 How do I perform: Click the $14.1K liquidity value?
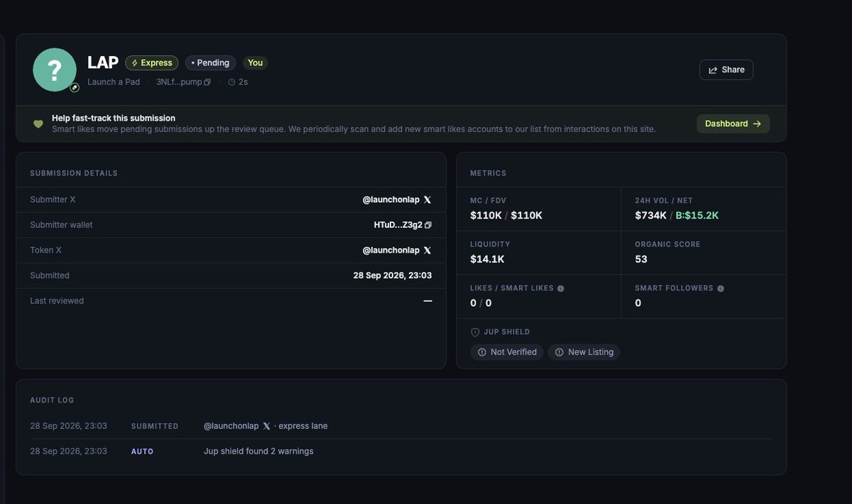tap(487, 259)
